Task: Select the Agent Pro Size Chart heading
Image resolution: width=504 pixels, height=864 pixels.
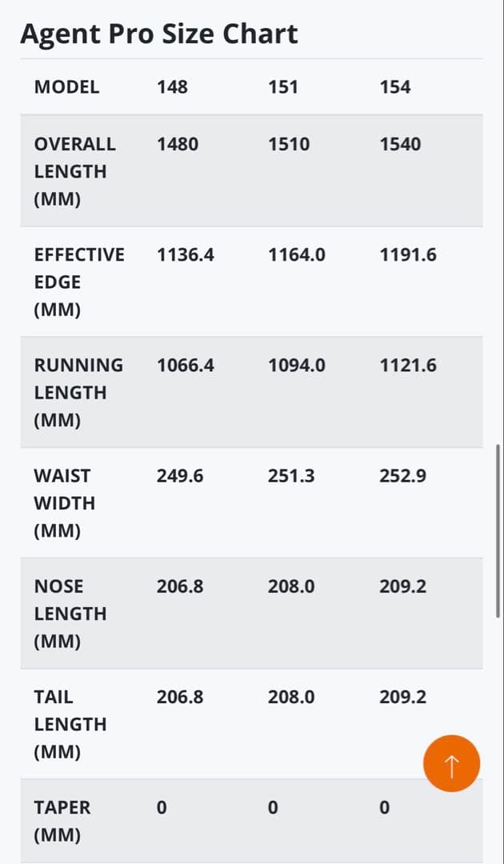Action: tap(158, 34)
